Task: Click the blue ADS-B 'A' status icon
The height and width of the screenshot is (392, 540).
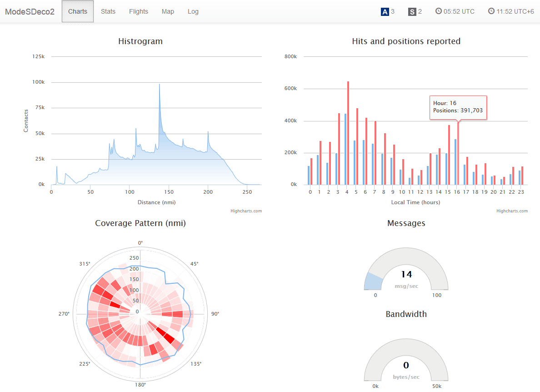Action: point(385,12)
